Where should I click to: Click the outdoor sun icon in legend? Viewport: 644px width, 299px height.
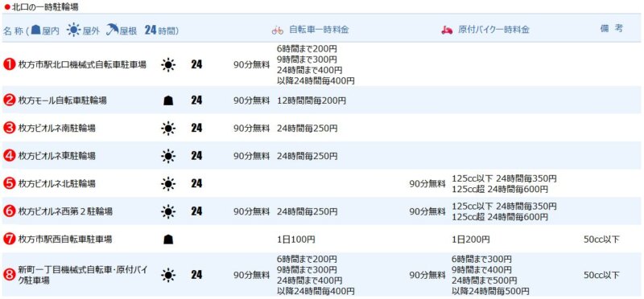point(73,30)
